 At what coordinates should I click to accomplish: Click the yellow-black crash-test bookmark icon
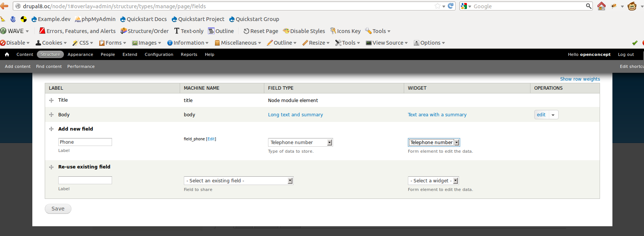pos(24,19)
